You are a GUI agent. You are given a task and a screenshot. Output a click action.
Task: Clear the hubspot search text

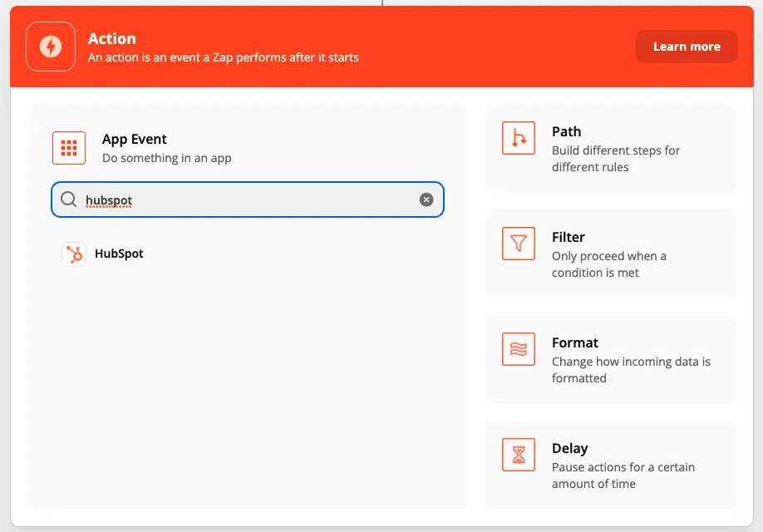[x=426, y=199]
